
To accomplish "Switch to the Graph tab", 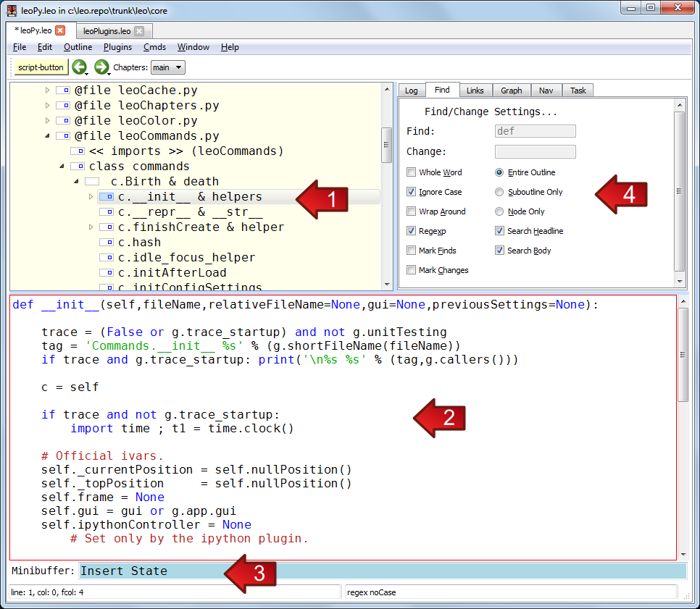I will coord(511,91).
